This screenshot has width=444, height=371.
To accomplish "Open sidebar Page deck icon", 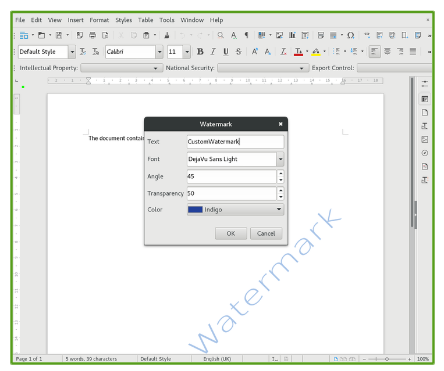I will coord(425,112).
